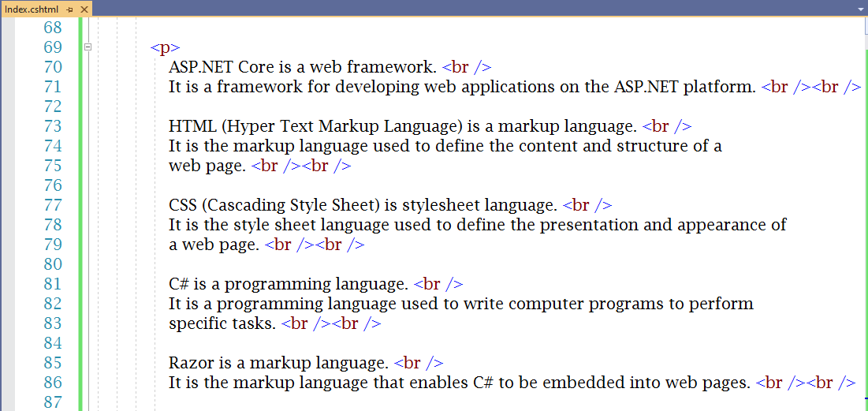This screenshot has height=411, width=868.
Task: Click line number 74
Action: pyautogui.click(x=53, y=146)
